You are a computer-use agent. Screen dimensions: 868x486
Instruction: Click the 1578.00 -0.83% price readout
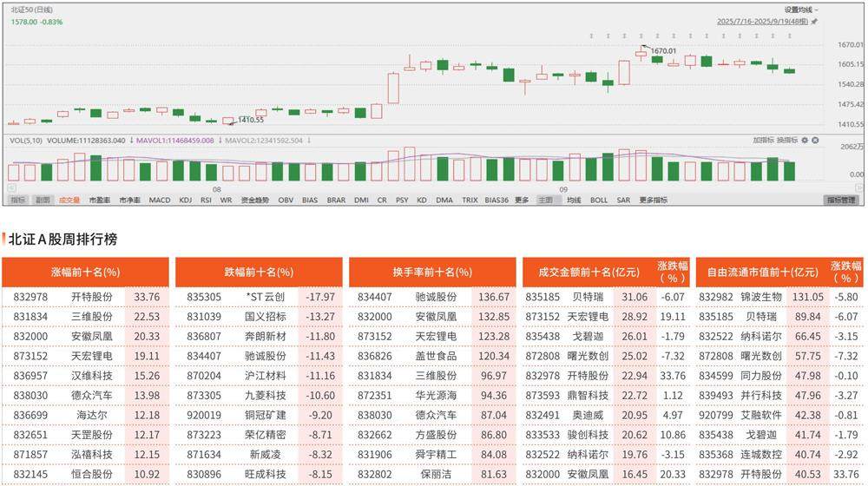[36, 23]
